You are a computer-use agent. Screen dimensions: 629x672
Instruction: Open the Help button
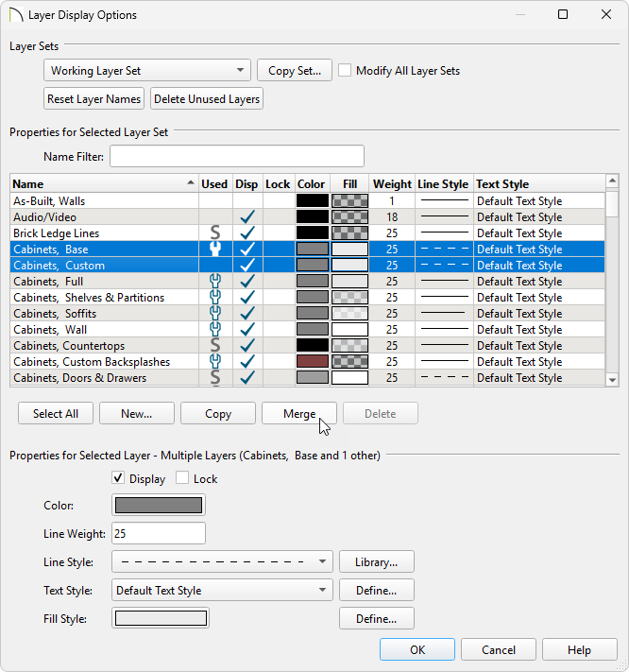coord(579,649)
